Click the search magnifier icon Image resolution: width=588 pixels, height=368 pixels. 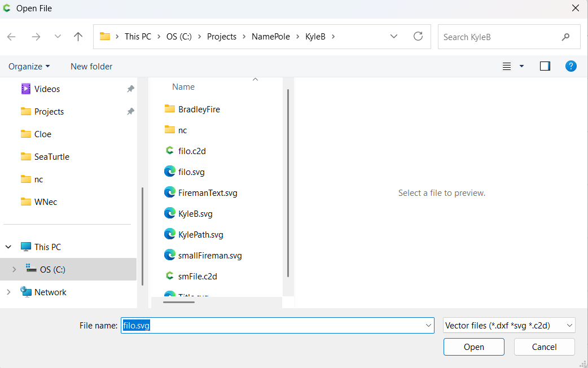coord(565,37)
